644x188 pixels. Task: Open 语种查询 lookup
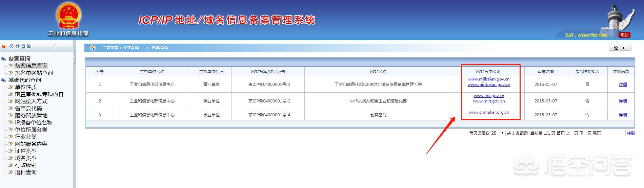point(25,172)
